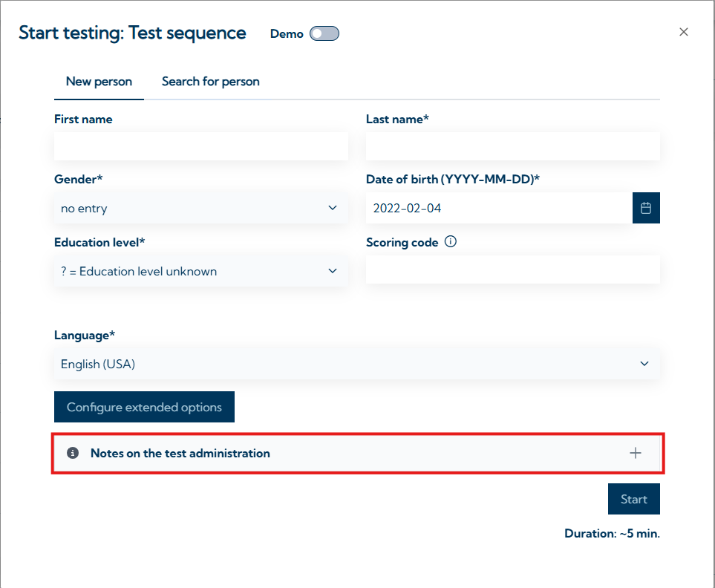The width and height of the screenshot is (715, 588).
Task: Click into the Last name field
Action: coord(512,146)
